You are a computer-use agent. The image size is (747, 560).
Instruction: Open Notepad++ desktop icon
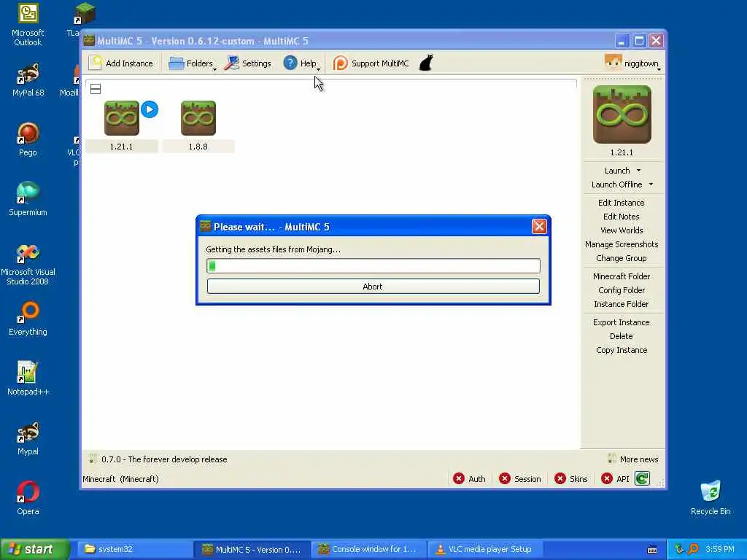pyautogui.click(x=28, y=378)
